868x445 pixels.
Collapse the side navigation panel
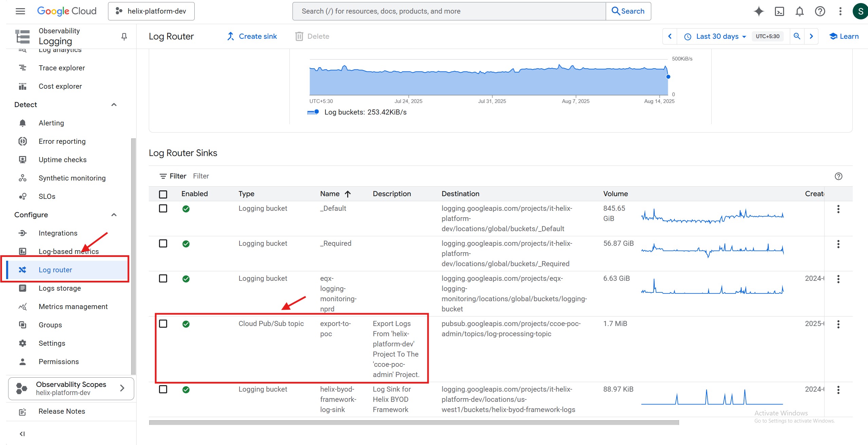click(x=22, y=433)
